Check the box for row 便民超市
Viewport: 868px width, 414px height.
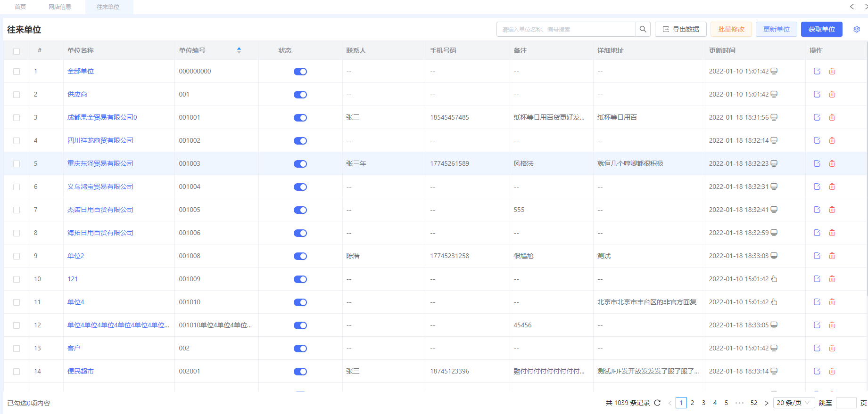click(17, 372)
